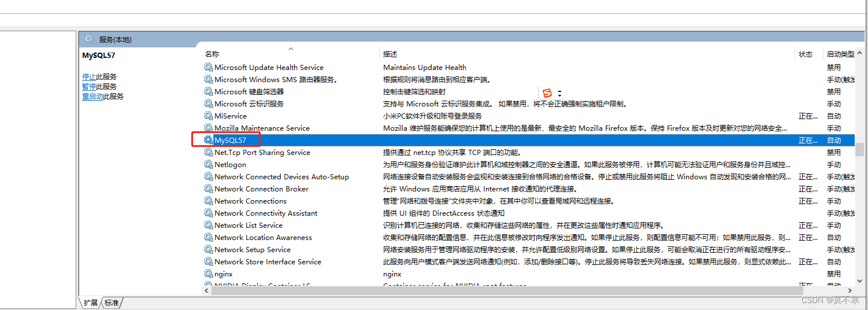
Task: Click 停止 link to stop the service
Action: point(89,76)
